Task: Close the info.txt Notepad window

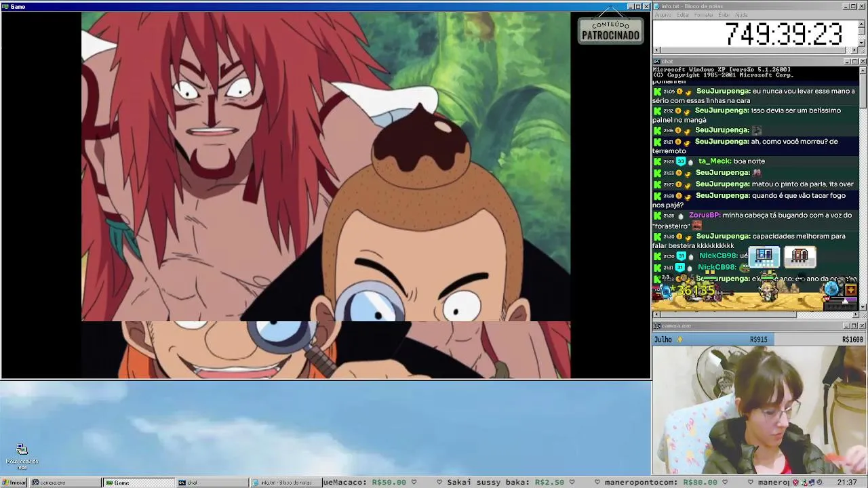Action: (x=863, y=6)
